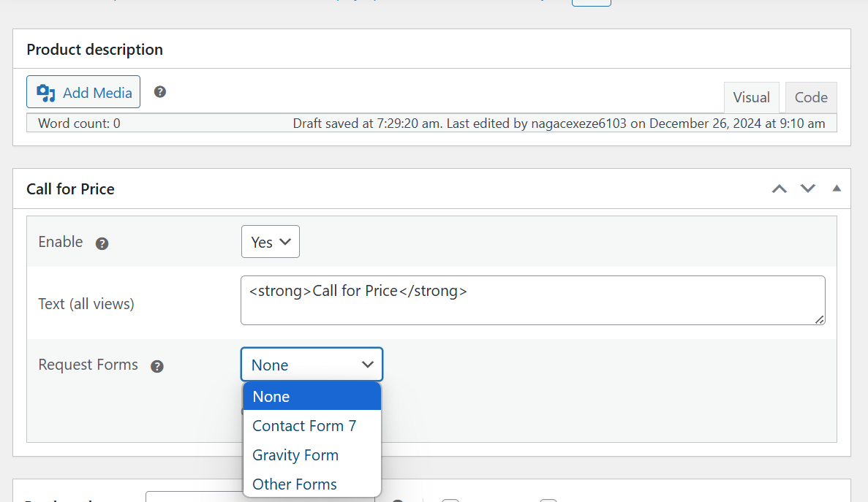The image size is (868, 502).
Task: Click the media icon inside Add Media button
Action: pyautogui.click(x=45, y=92)
